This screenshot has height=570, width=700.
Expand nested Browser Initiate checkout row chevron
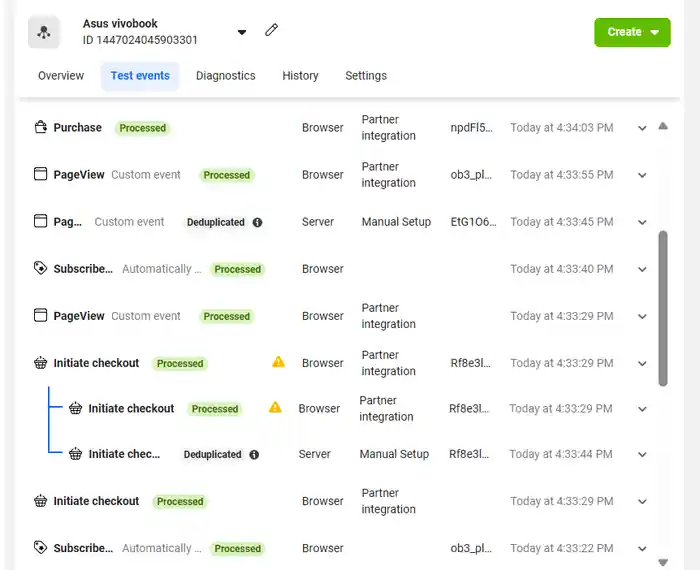(x=642, y=409)
